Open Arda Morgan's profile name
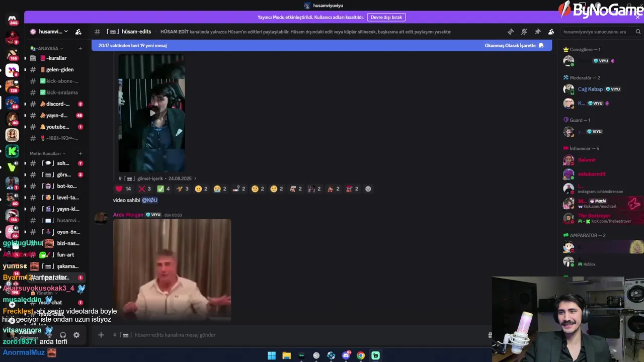Viewport: 644px width, 362px height. [128, 215]
